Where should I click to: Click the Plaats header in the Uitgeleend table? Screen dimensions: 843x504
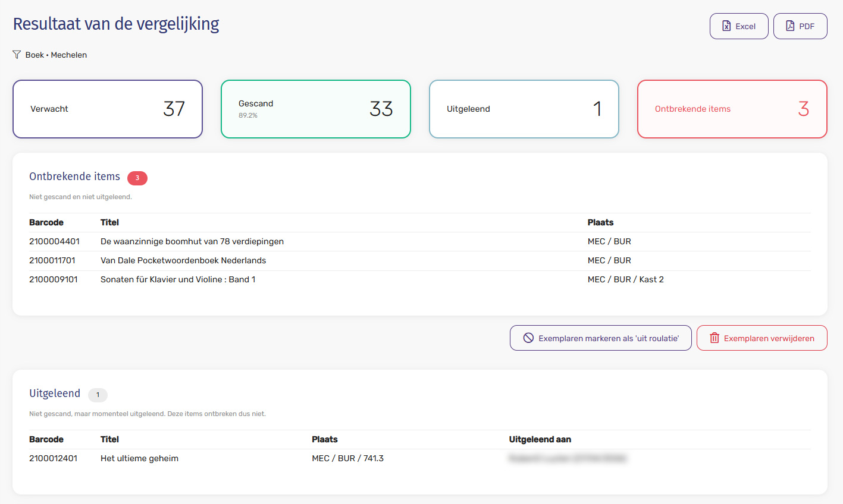point(325,439)
